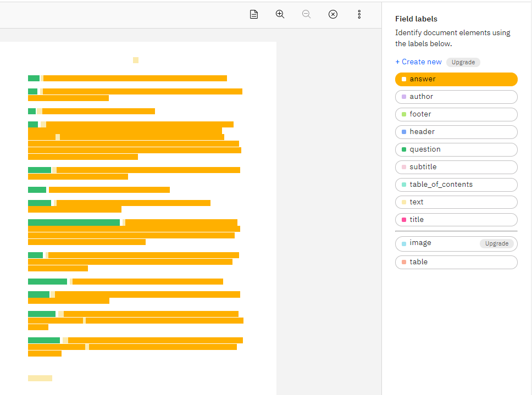Select the table field label
This screenshot has width=532, height=395.
456,262
